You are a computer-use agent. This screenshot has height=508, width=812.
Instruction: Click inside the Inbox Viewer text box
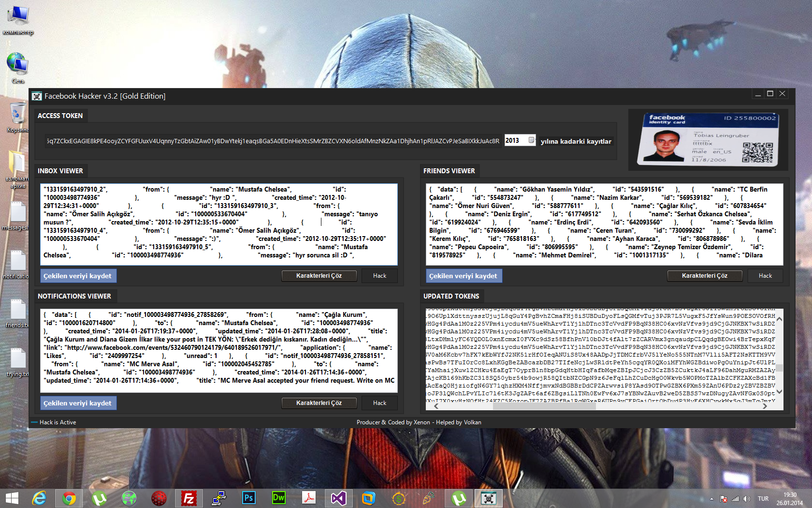pyautogui.click(x=219, y=224)
